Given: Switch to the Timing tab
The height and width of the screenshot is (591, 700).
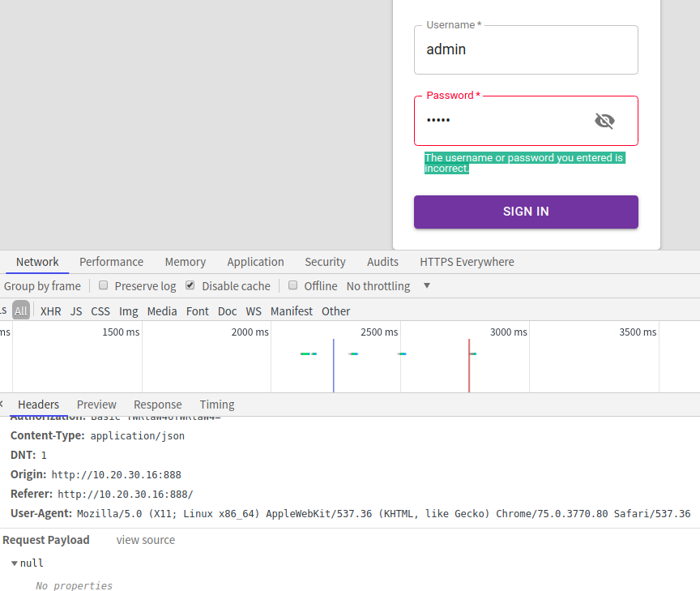Looking at the screenshot, I should coord(216,405).
